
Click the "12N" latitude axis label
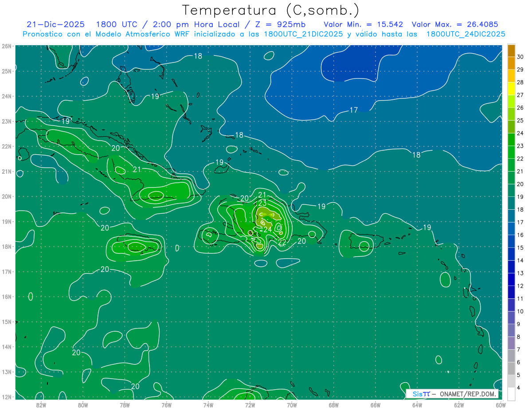click(6, 397)
